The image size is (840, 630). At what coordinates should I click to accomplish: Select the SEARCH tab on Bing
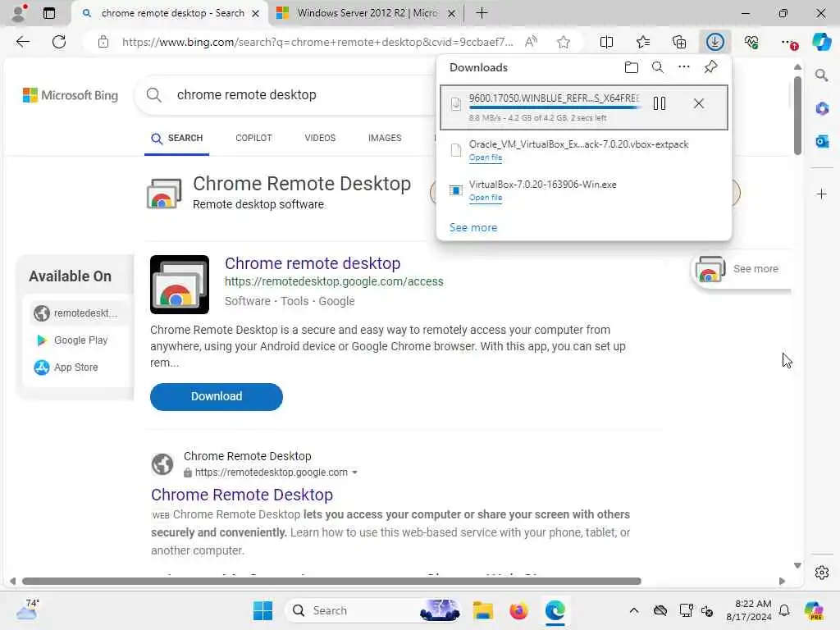tap(177, 138)
